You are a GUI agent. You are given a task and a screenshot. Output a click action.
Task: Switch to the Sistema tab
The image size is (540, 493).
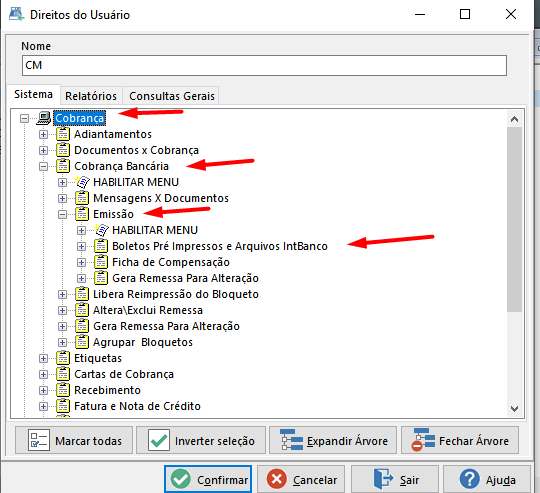coord(33,94)
